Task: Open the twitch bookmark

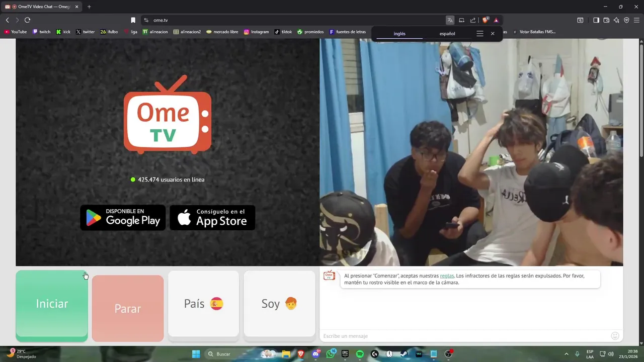Action: [42, 32]
